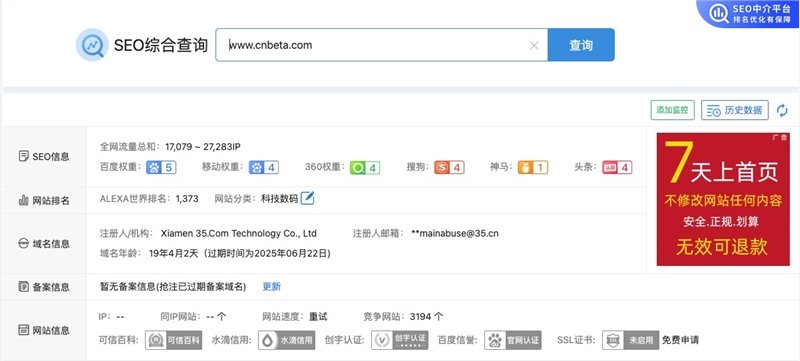Open 历史数据 history data
800x361 pixels.
pyautogui.click(x=735, y=110)
